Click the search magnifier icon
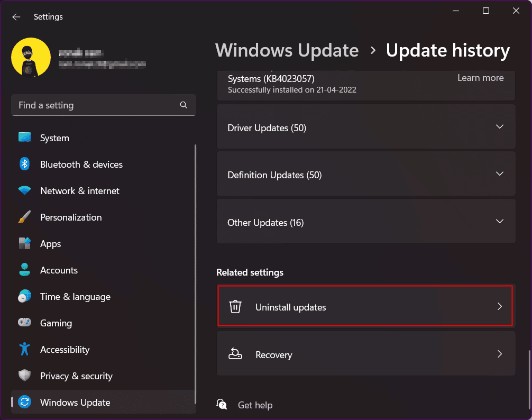This screenshot has height=420, width=532. click(x=184, y=105)
